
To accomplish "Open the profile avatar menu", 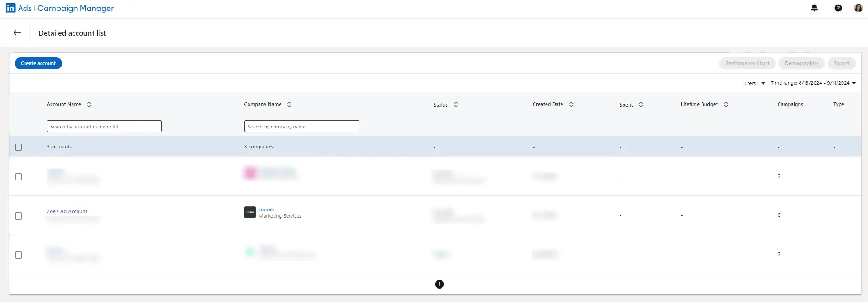I will coord(858,8).
